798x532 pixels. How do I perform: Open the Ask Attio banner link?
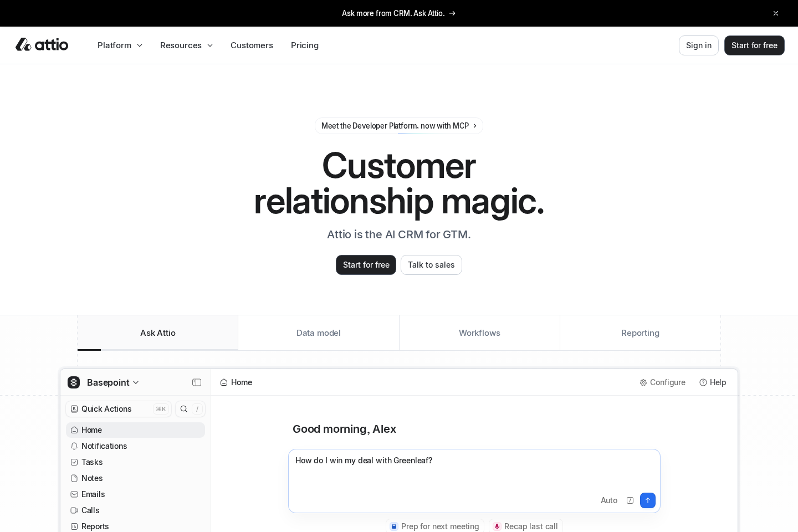click(398, 13)
